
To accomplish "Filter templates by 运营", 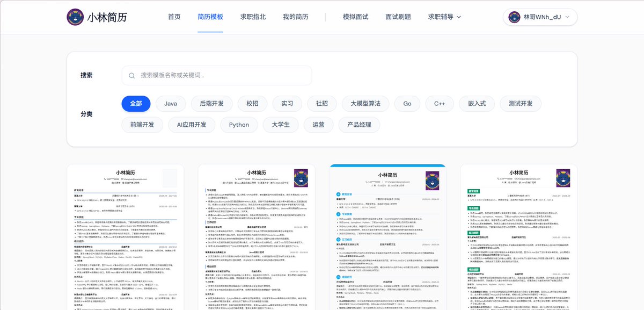I will pyautogui.click(x=318, y=125).
